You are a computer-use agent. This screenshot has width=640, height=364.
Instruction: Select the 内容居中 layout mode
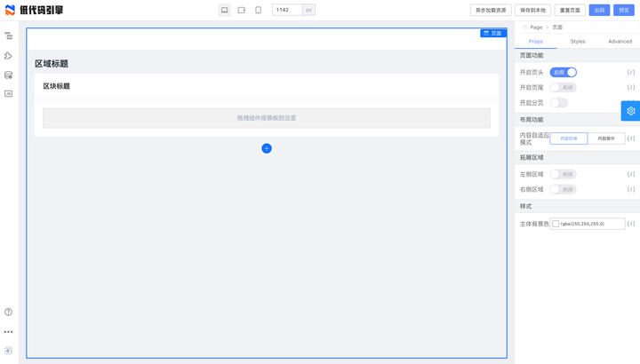pyautogui.click(x=606, y=138)
